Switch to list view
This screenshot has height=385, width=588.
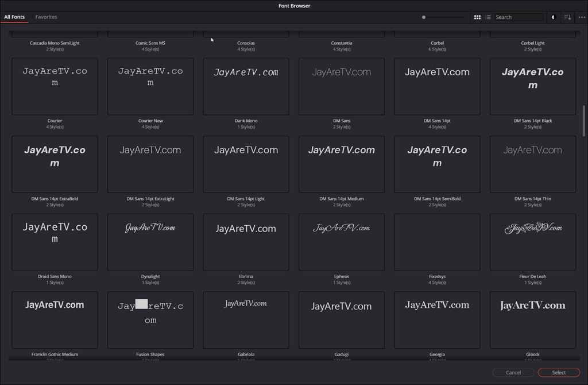coord(488,17)
